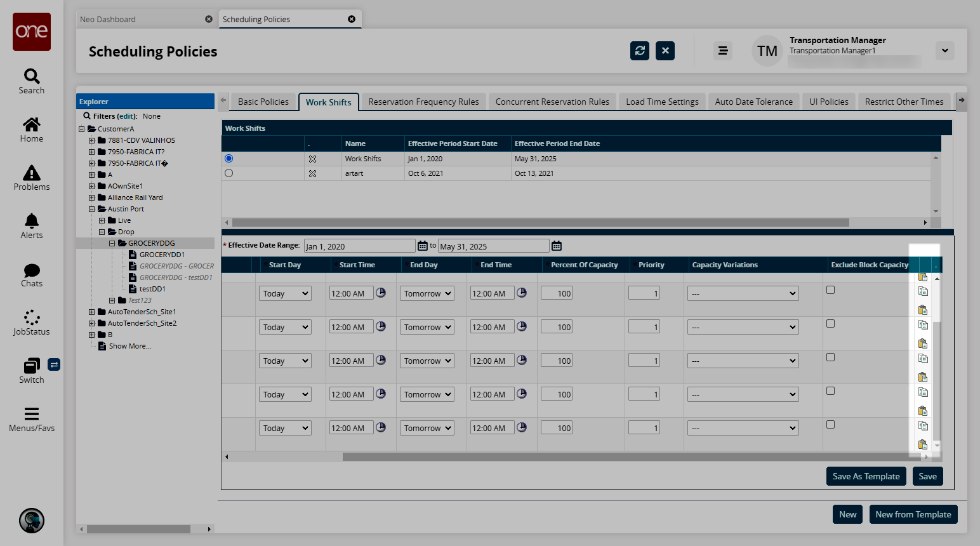Open the Search icon in the sidebar
Image resolution: width=980 pixels, height=546 pixels.
[32, 77]
